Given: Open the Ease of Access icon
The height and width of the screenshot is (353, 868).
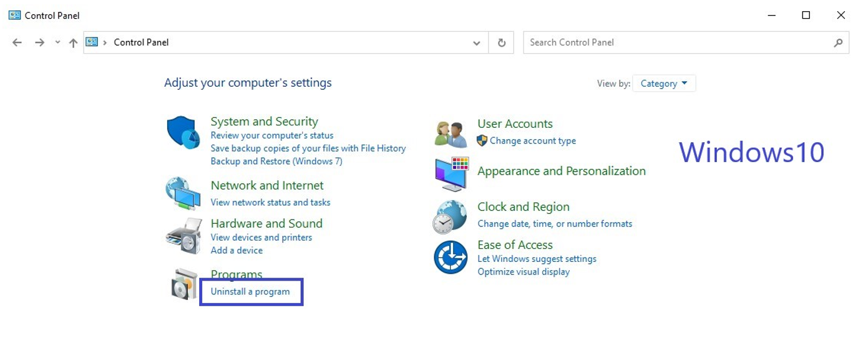Looking at the screenshot, I should (451, 257).
